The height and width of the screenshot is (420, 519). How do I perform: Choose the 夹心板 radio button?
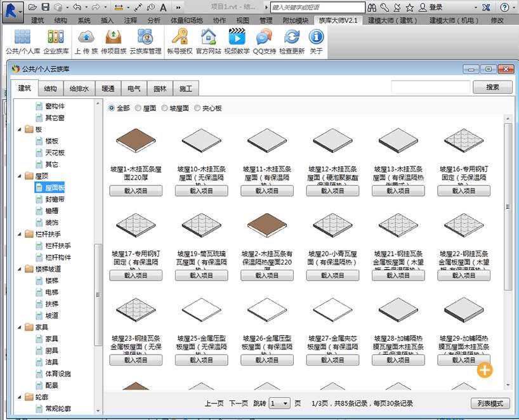point(198,108)
